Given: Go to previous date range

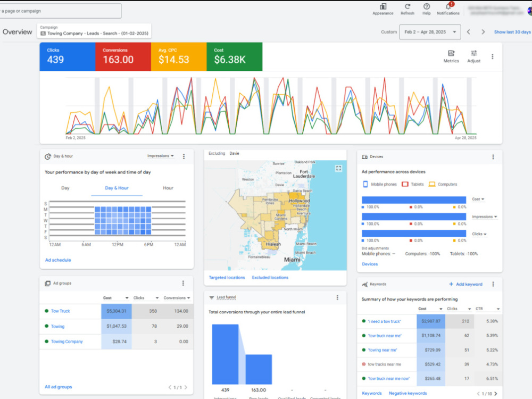Looking at the screenshot, I should coord(469,32).
